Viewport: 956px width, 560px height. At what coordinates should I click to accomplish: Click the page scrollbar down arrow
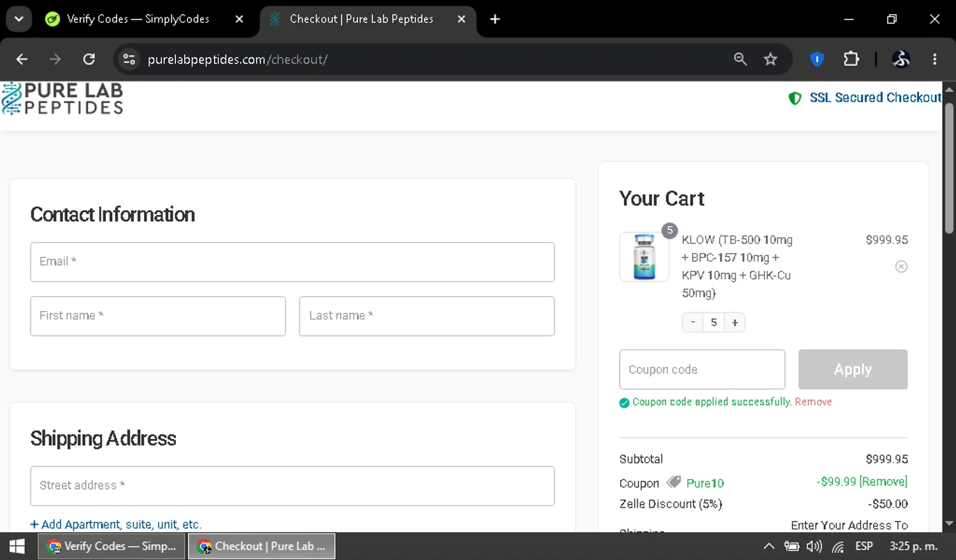click(949, 524)
